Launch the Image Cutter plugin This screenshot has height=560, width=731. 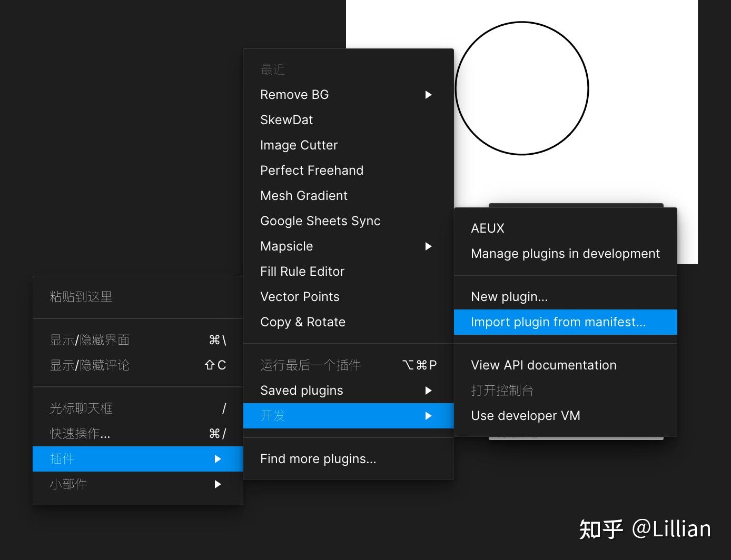299,145
